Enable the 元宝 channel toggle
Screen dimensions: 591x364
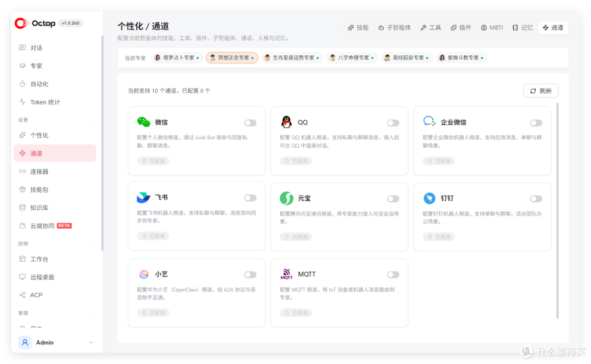(x=393, y=199)
